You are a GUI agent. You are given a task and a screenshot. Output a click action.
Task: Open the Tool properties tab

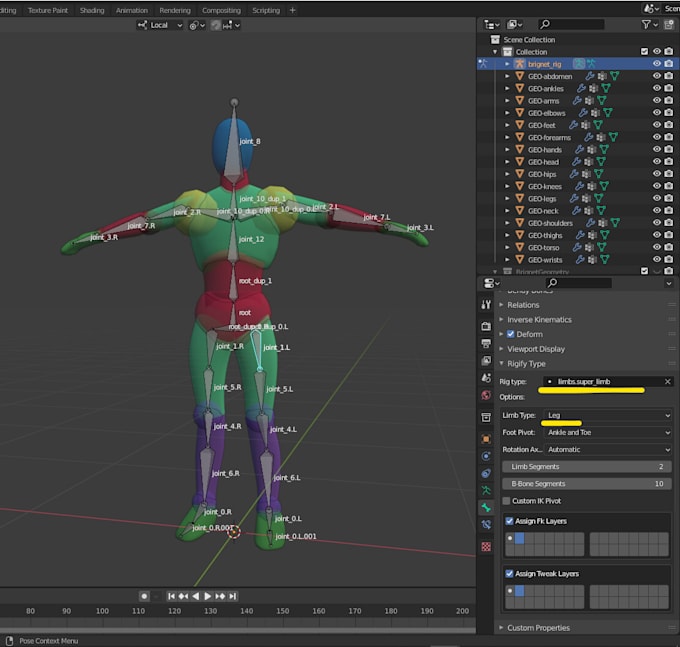pyautogui.click(x=486, y=304)
